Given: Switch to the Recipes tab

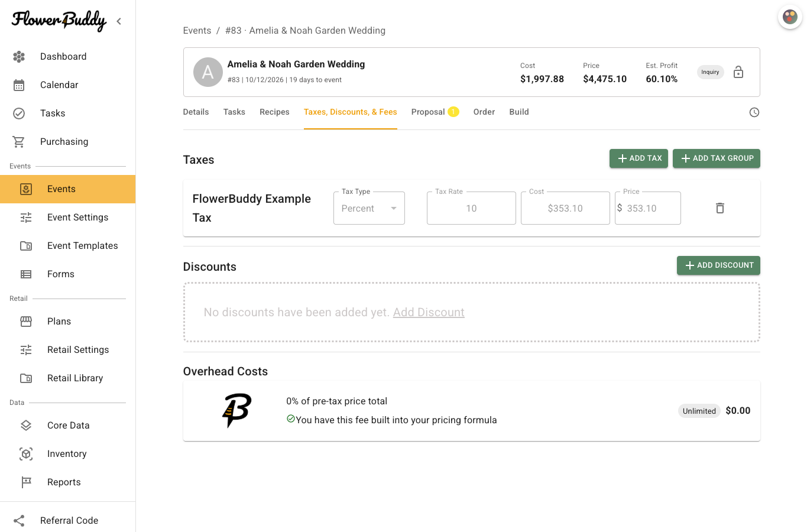Looking at the screenshot, I should 274,112.
